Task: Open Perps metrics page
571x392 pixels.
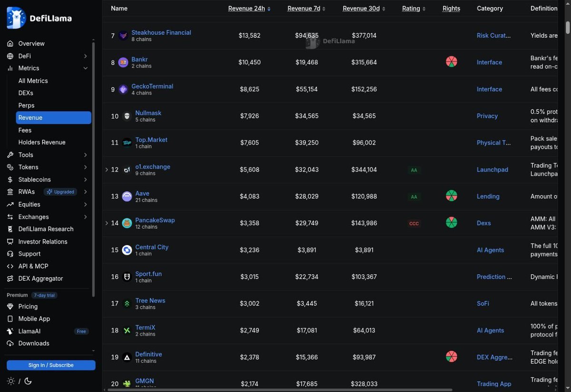Action: (26, 106)
